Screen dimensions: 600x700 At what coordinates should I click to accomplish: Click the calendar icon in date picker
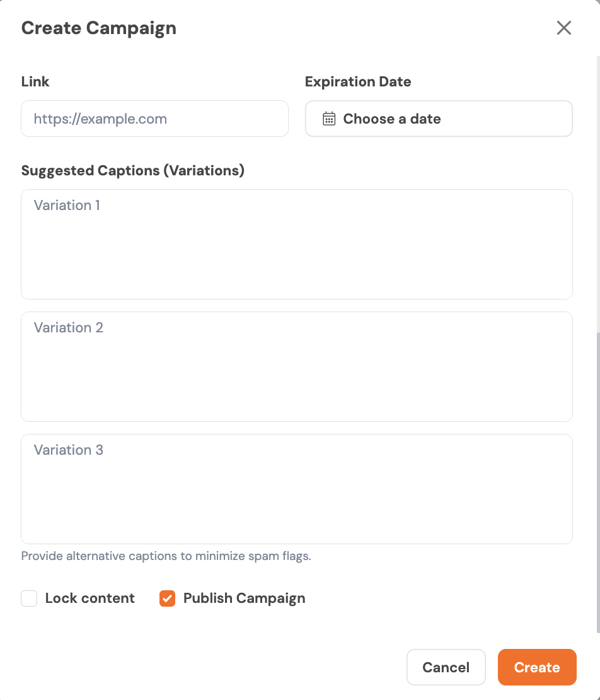[x=329, y=119]
